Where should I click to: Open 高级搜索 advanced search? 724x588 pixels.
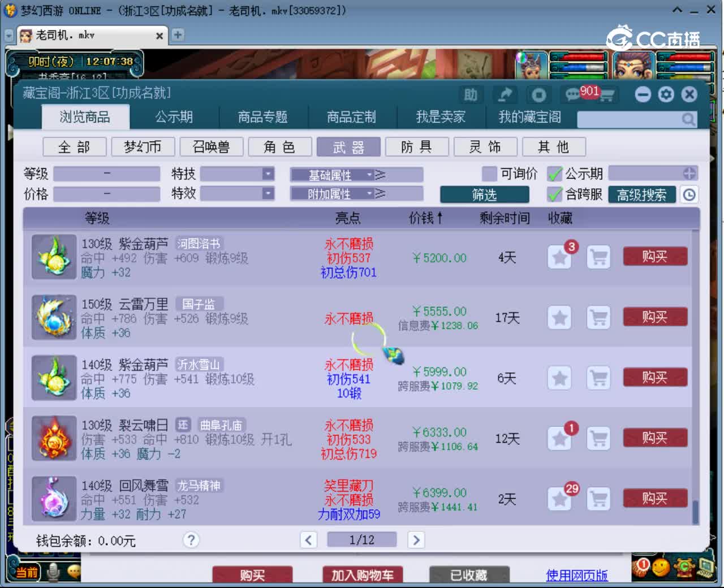(642, 195)
